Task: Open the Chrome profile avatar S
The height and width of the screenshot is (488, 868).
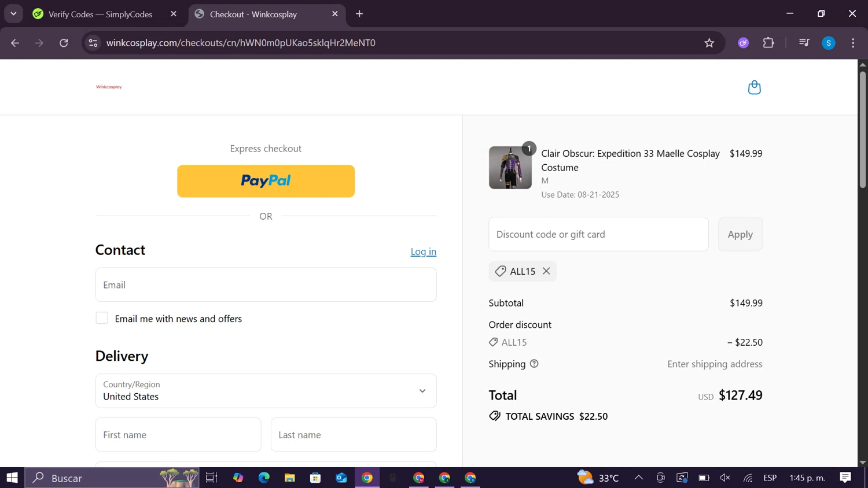Action: pyautogui.click(x=829, y=43)
